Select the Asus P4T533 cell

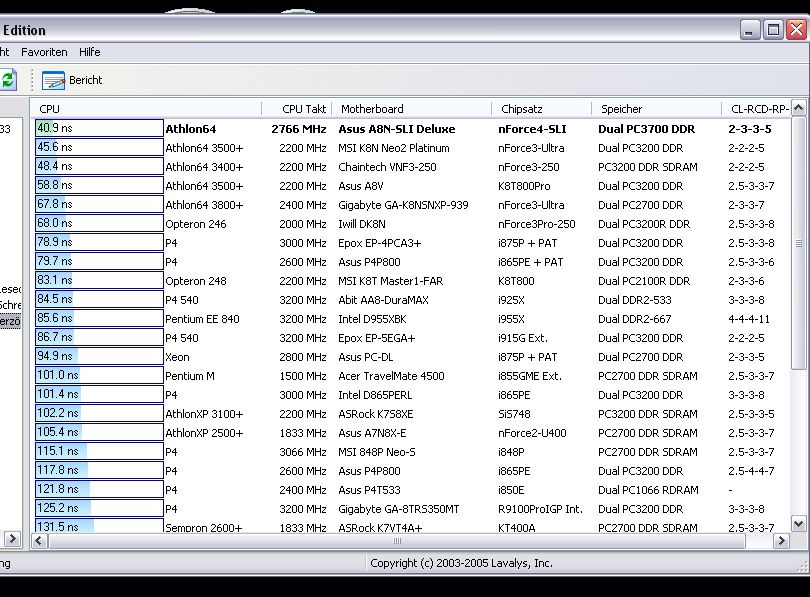pos(369,490)
